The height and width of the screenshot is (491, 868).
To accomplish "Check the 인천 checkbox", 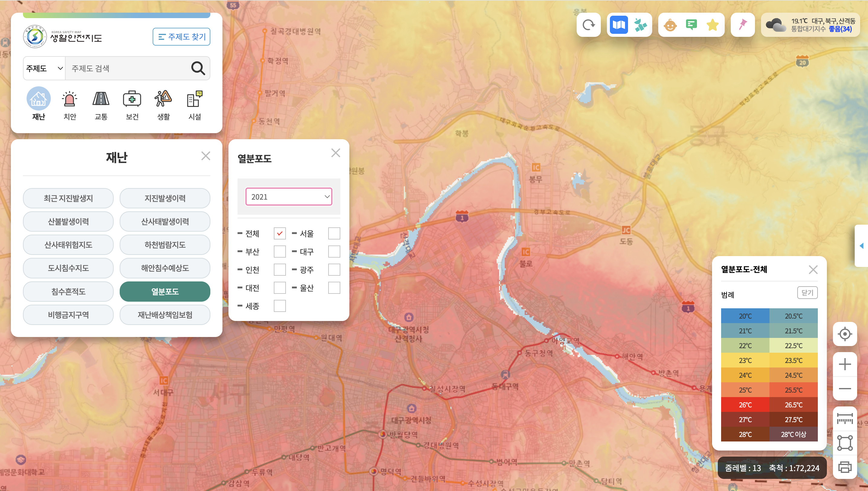I will click(x=280, y=270).
